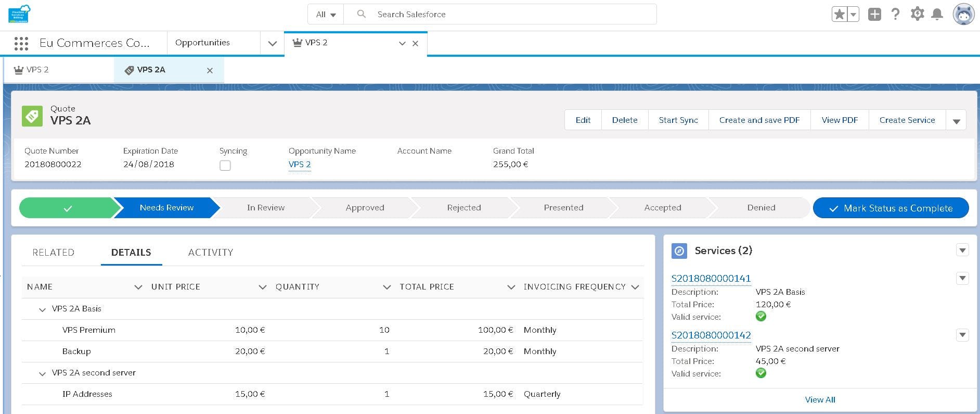980x414 pixels.
Task: Open the Opportunities navigation dropdown chevron
Action: click(x=272, y=43)
